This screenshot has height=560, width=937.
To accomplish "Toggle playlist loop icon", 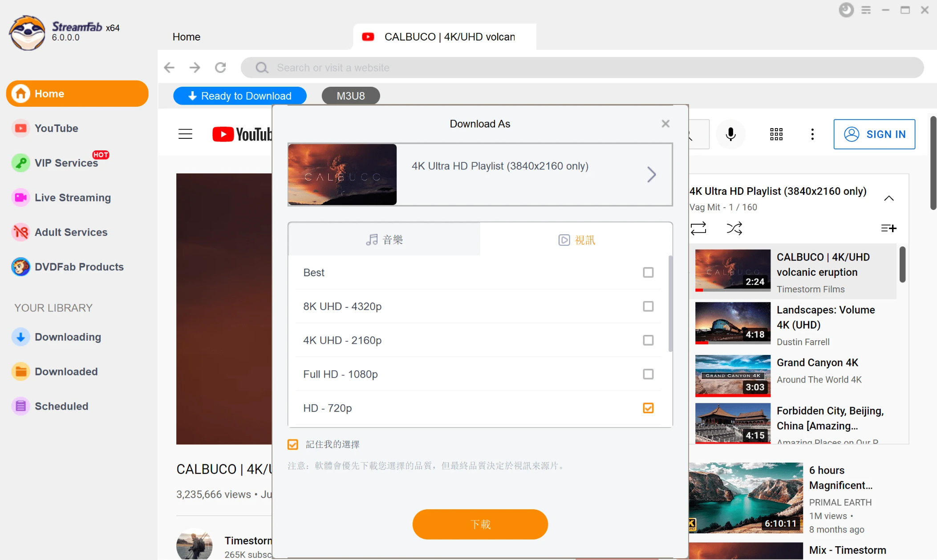I will tap(698, 228).
